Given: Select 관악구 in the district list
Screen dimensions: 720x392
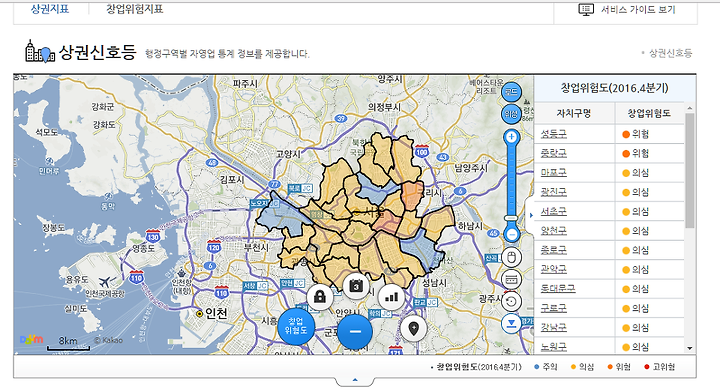Looking at the screenshot, I should [x=553, y=269].
